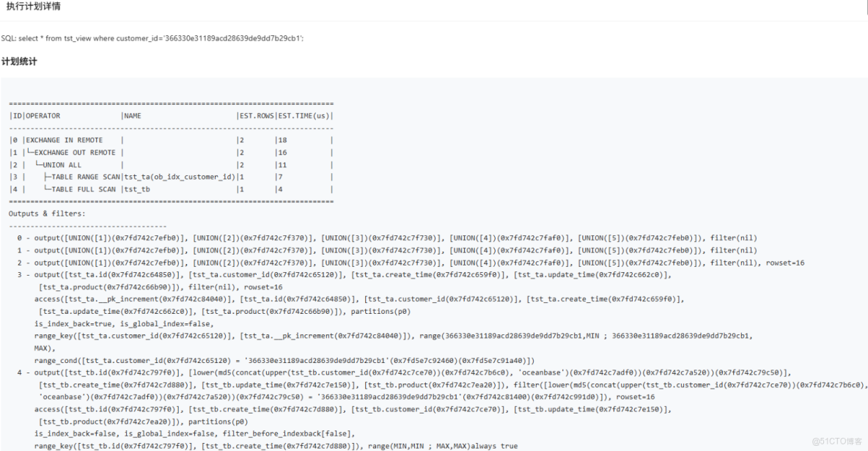
Task: Select the EXCHANGE IN REMOTE operator
Action: [x=65, y=140]
